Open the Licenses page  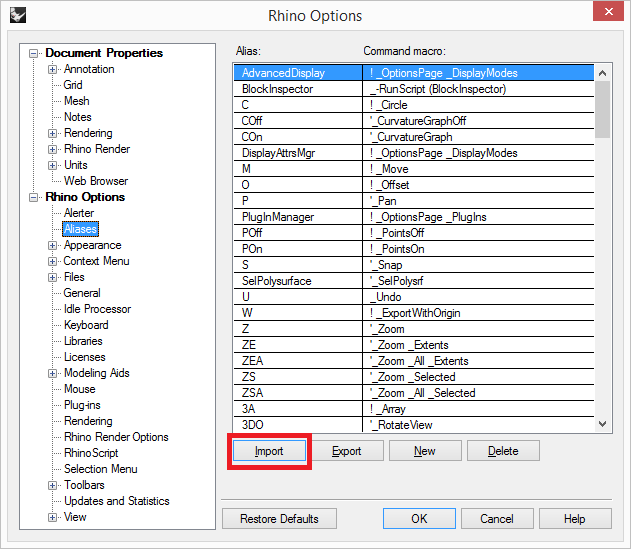tap(85, 357)
